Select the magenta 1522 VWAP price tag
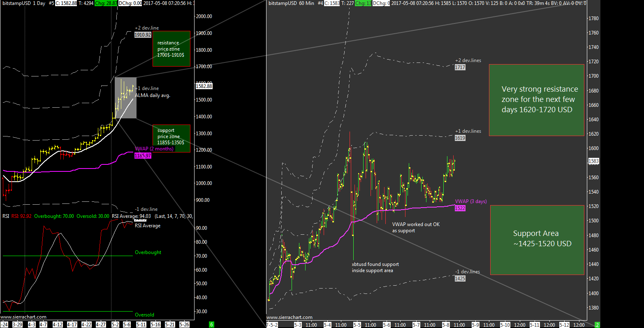The height and width of the screenshot is (328, 644). 460,208
